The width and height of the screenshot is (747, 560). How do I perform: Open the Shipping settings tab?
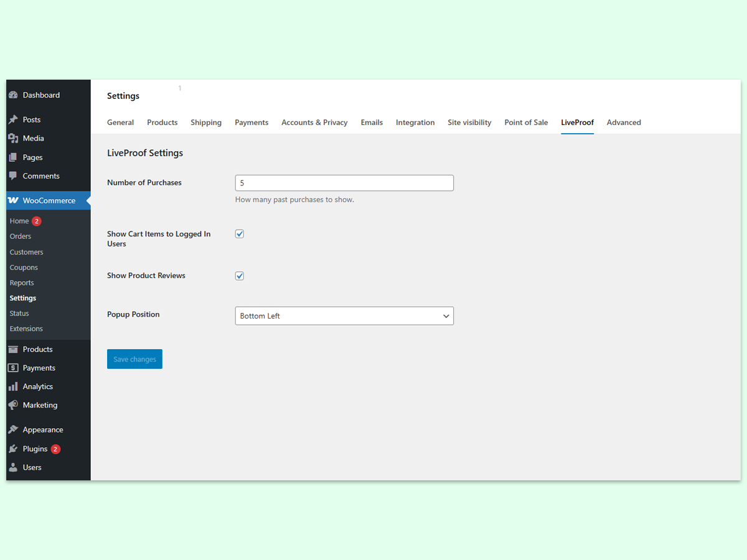pyautogui.click(x=206, y=123)
